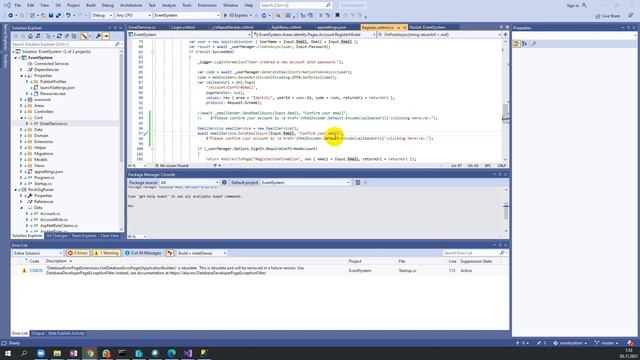Click the Save icon in the toolbar
The height and width of the screenshot is (360, 640).
(x=51, y=16)
